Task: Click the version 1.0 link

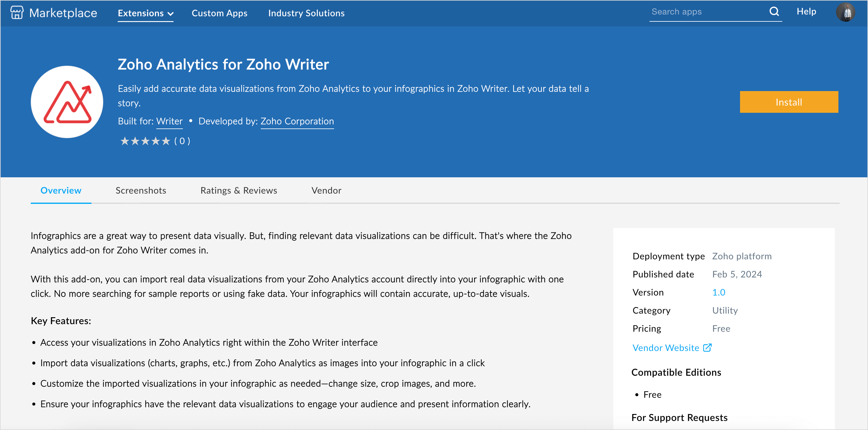Action: pos(718,292)
